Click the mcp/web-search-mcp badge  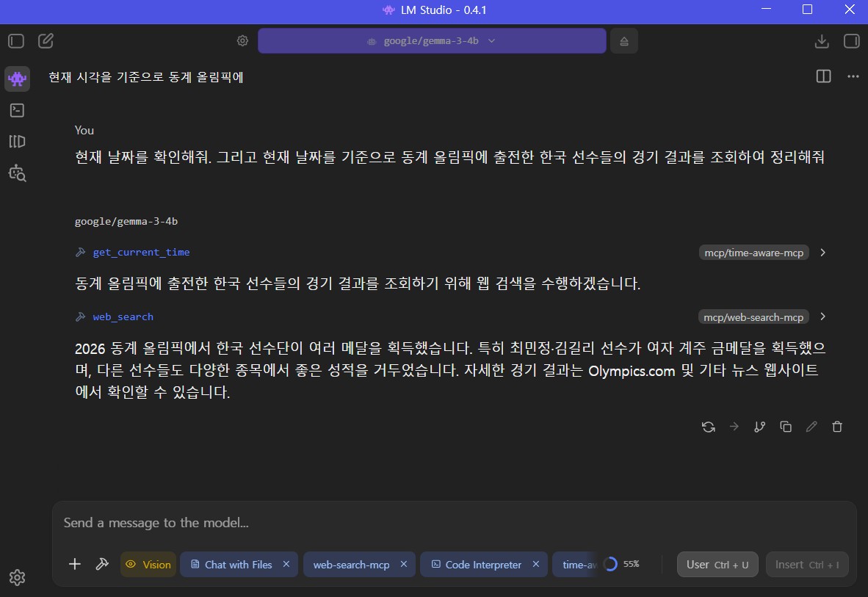click(x=753, y=316)
